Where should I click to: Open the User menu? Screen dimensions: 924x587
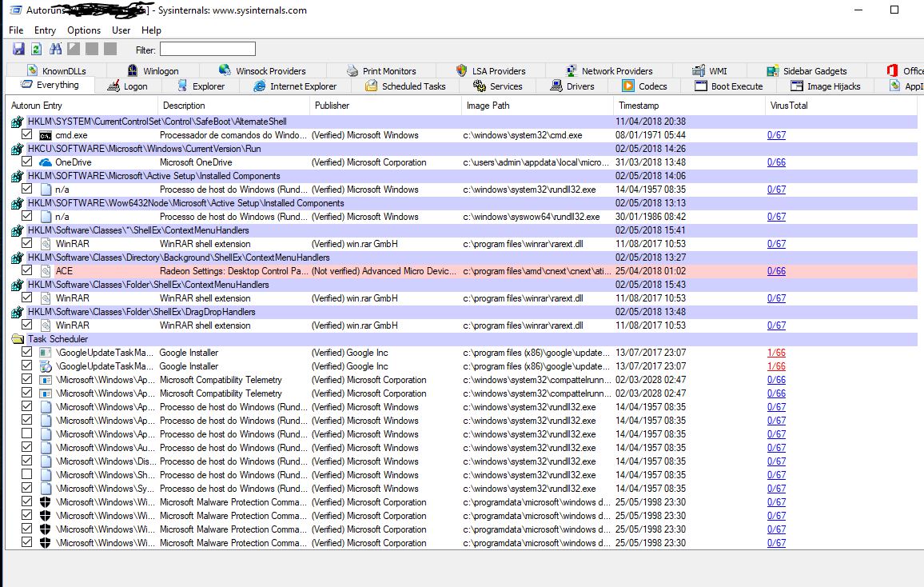point(121,30)
